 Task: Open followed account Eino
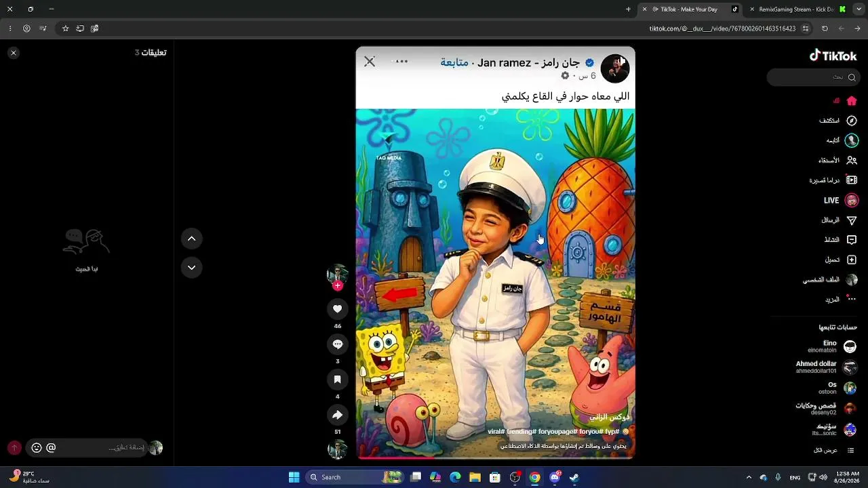tap(832, 346)
